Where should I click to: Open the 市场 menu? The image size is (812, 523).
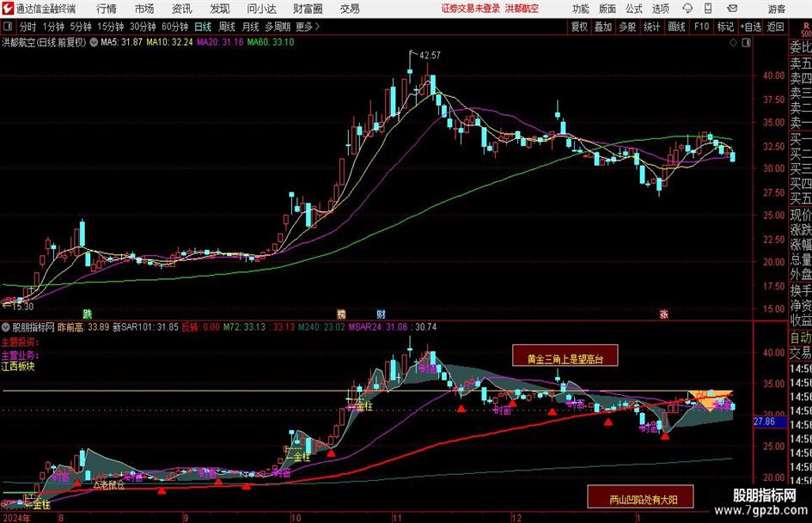144,9
